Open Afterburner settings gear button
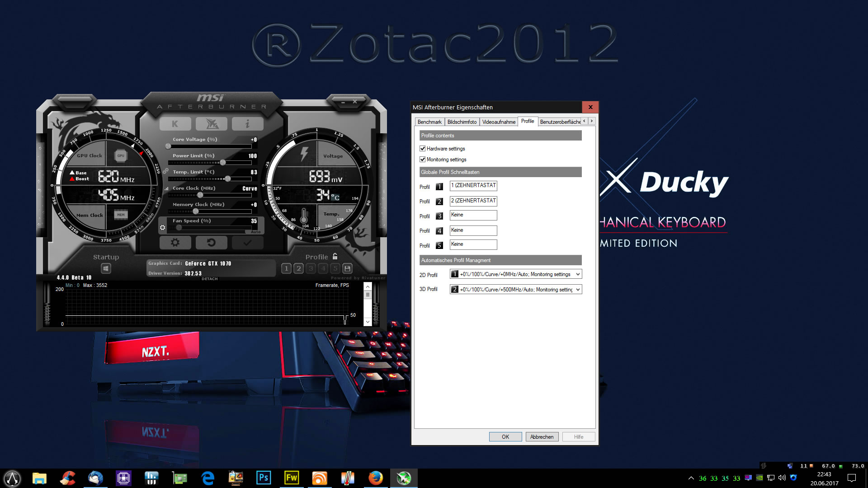The width and height of the screenshot is (868, 488). [x=175, y=243]
